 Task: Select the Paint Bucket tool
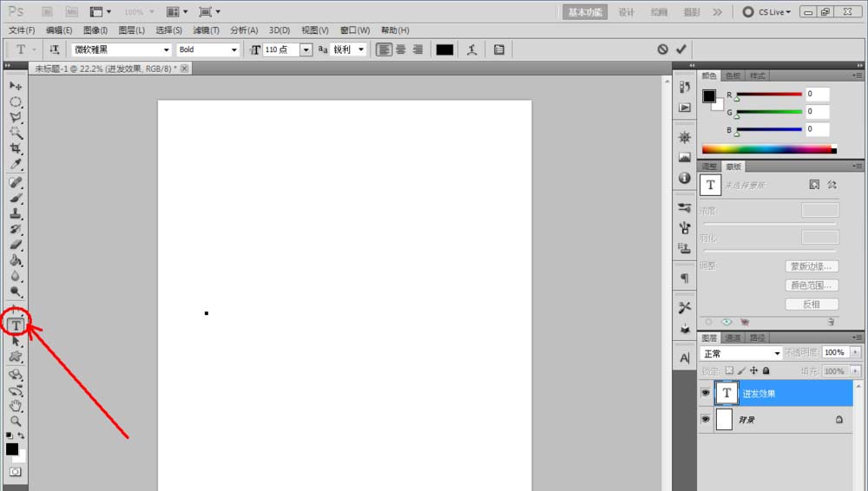click(x=16, y=260)
